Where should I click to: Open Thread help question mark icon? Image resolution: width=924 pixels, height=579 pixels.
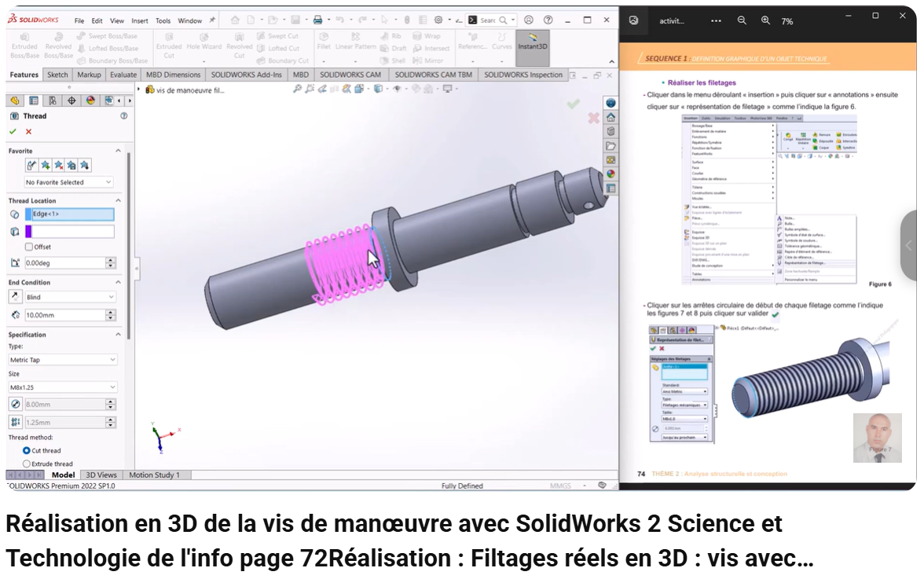124,116
